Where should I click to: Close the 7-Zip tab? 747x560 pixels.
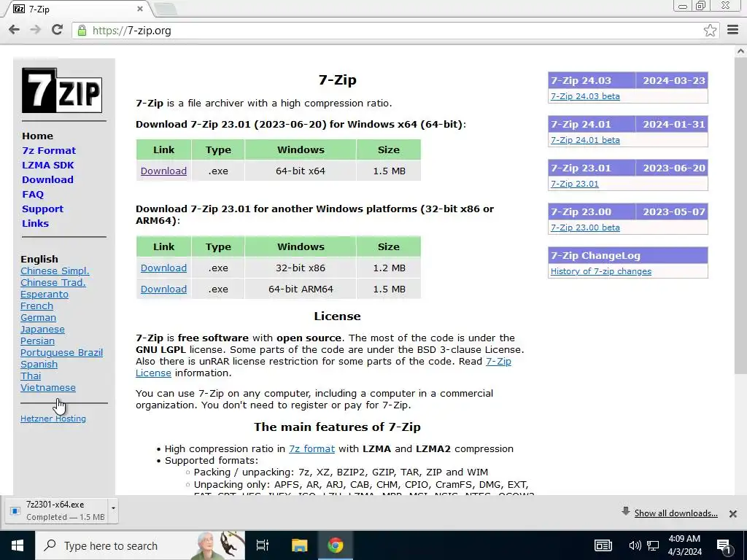139,9
